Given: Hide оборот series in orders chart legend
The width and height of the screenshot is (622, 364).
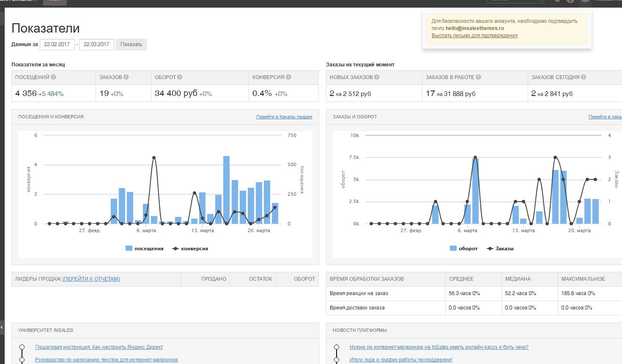Looking at the screenshot, I should point(464,249).
